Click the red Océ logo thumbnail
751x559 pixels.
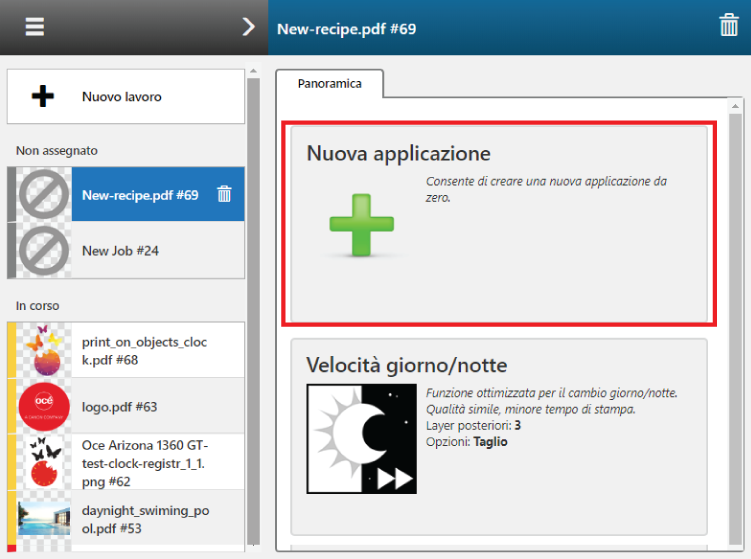(x=44, y=406)
